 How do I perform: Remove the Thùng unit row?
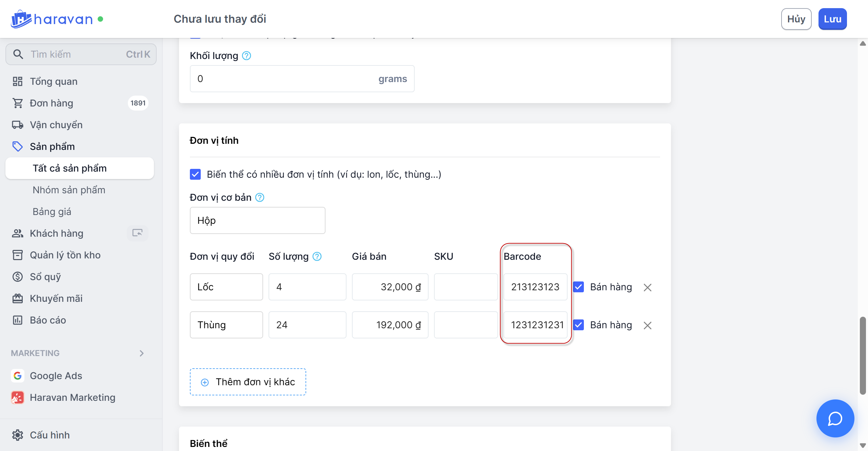point(647,325)
